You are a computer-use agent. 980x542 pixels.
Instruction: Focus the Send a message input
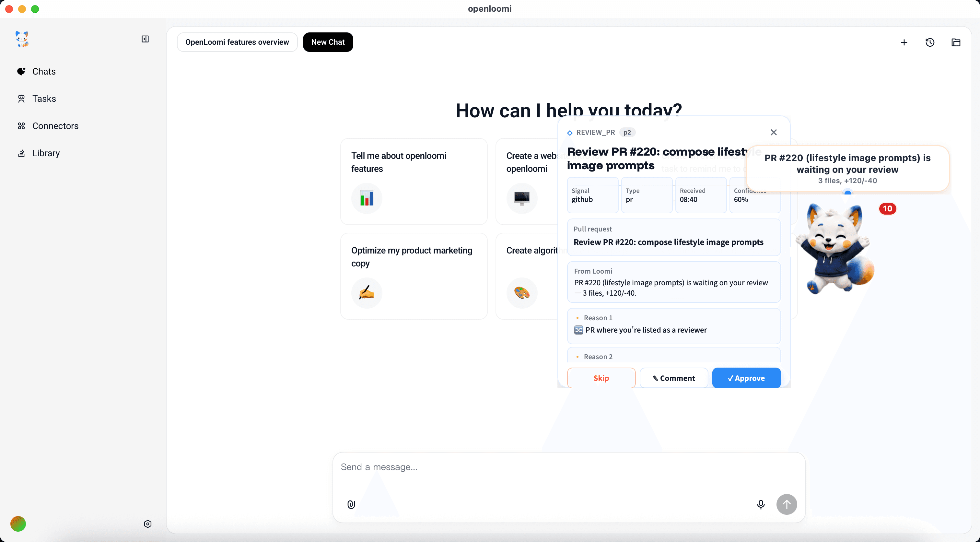tap(568, 467)
